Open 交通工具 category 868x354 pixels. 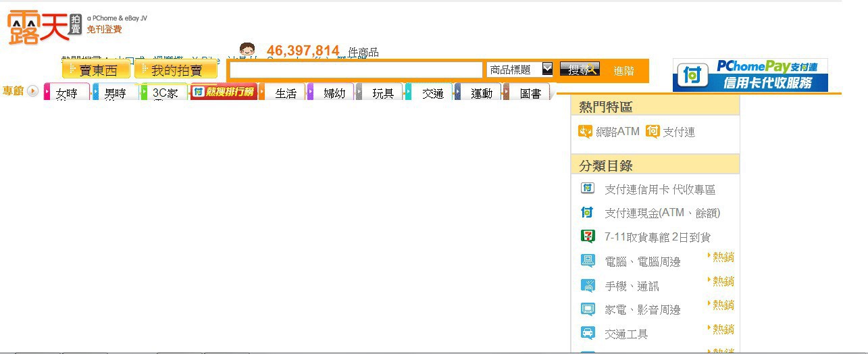(x=626, y=334)
